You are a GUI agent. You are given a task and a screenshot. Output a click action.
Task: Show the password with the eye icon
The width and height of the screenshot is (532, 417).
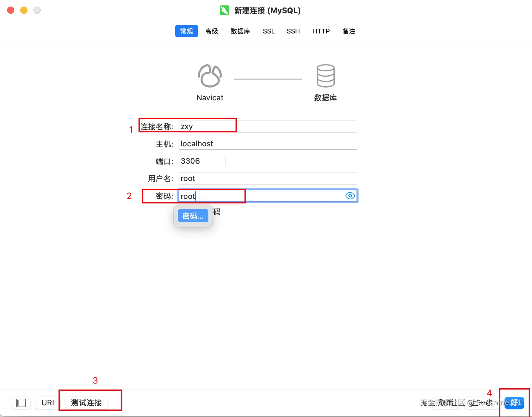pos(350,196)
